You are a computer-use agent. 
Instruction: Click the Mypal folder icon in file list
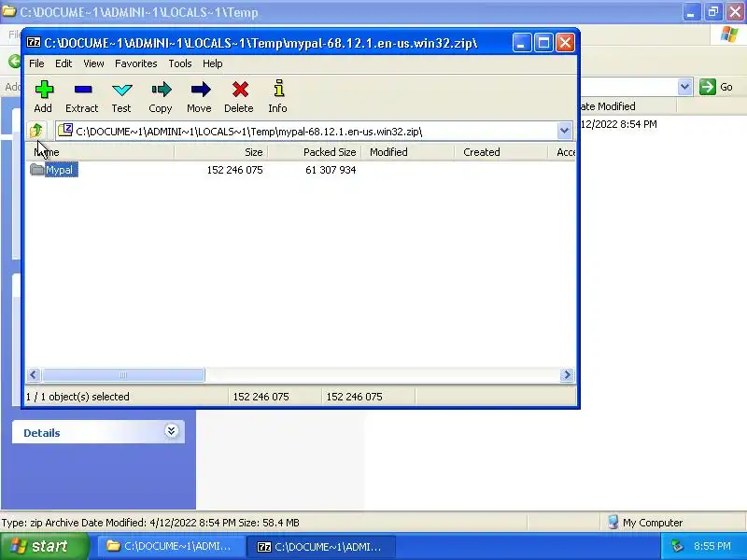click(x=36, y=170)
